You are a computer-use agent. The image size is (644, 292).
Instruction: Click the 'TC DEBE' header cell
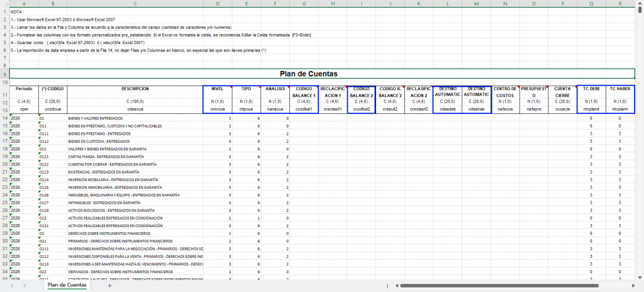(x=591, y=92)
